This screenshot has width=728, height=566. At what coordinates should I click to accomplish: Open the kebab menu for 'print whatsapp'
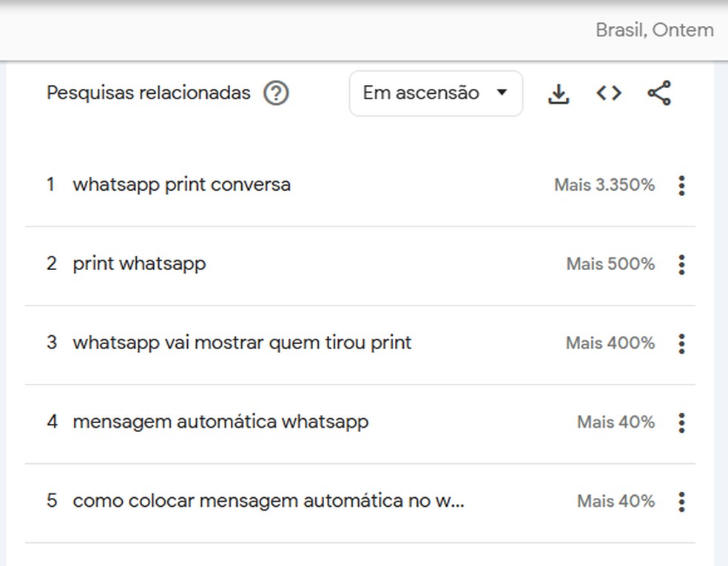[x=681, y=264]
